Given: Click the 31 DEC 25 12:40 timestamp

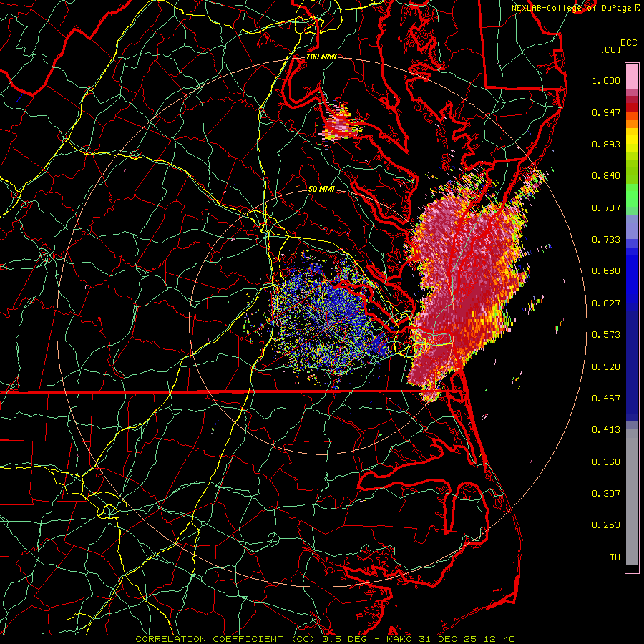Looking at the screenshot, I should tap(467, 639).
